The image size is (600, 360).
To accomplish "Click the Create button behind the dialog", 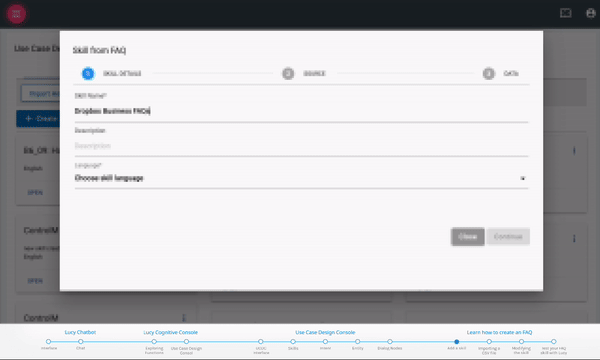I will click(38, 119).
